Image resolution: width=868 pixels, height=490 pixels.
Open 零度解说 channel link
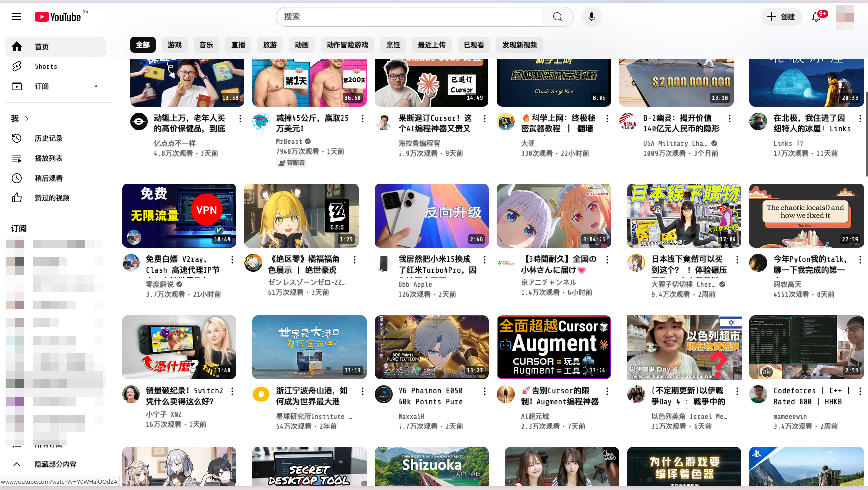(x=160, y=284)
